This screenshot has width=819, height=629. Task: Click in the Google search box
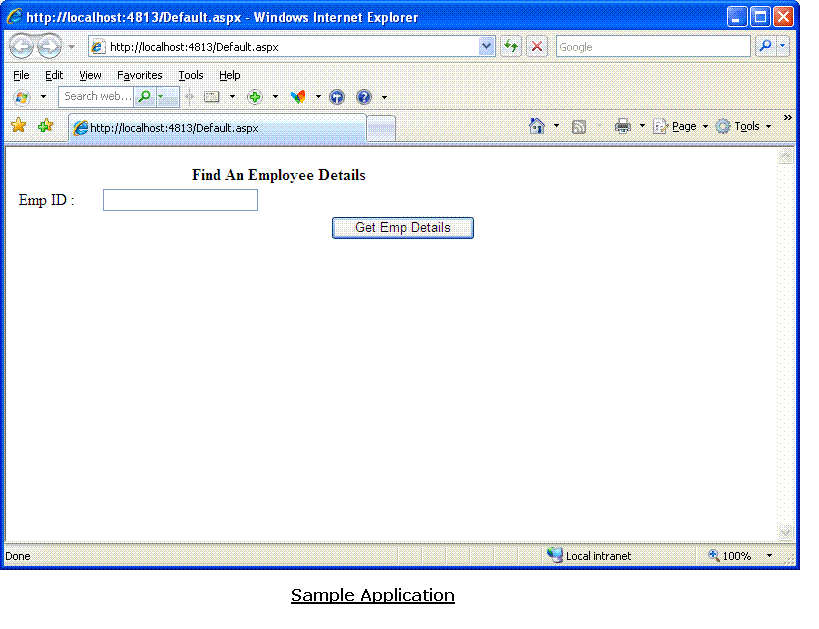click(x=653, y=46)
